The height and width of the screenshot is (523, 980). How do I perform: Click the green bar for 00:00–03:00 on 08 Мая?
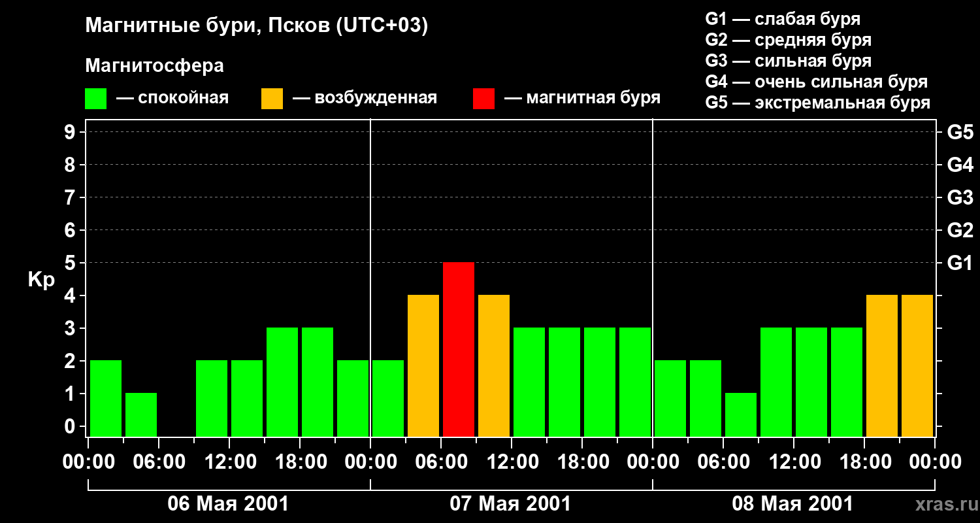pos(670,398)
